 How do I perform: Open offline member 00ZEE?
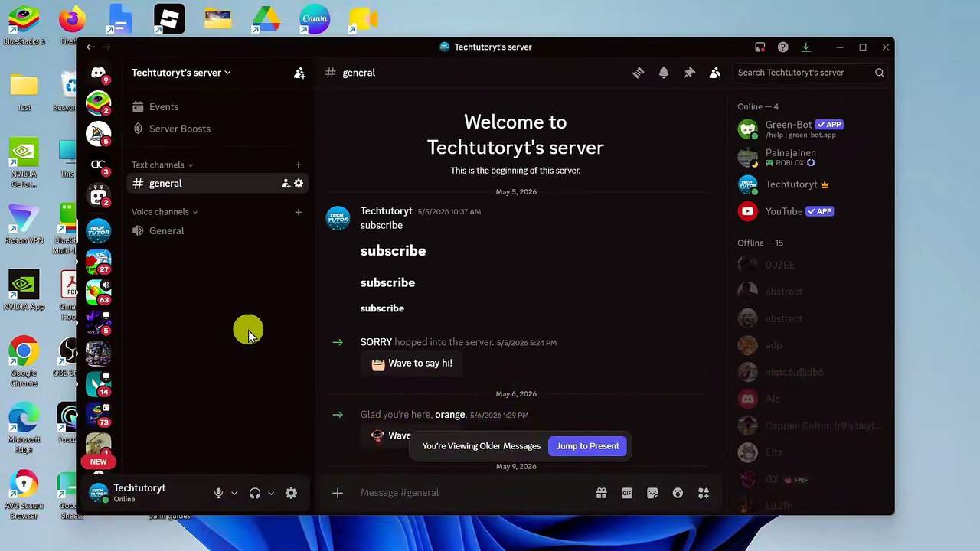click(x=810, y=265)
